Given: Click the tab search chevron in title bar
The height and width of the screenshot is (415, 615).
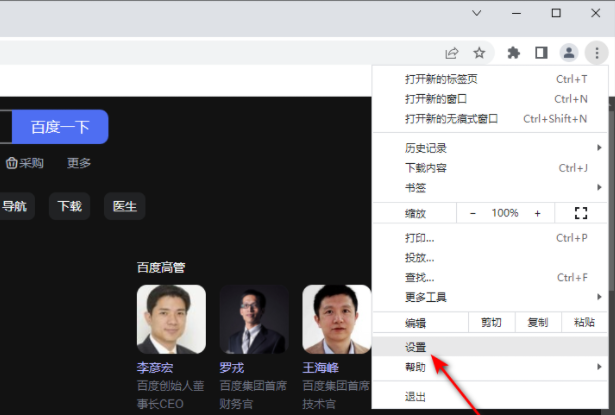Looking at the screenshot, I should 477,13.
